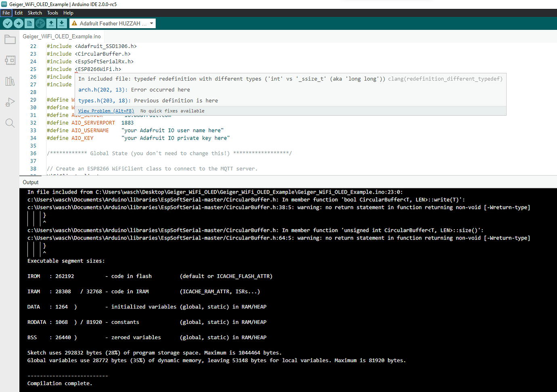Expand the Output panel header
Image resolution: width=557 pixels, height=392 pixels.
pyautogui.click(x=30, y=182)
